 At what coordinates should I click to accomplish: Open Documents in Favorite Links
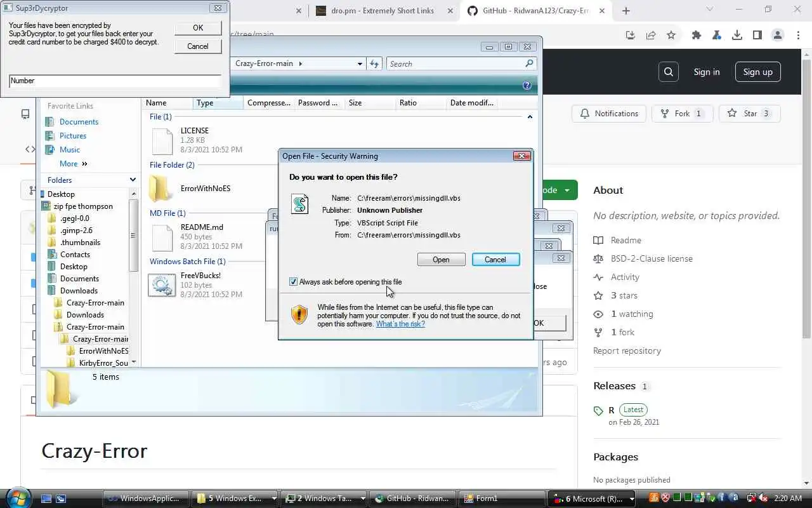(x=79, y=122)
